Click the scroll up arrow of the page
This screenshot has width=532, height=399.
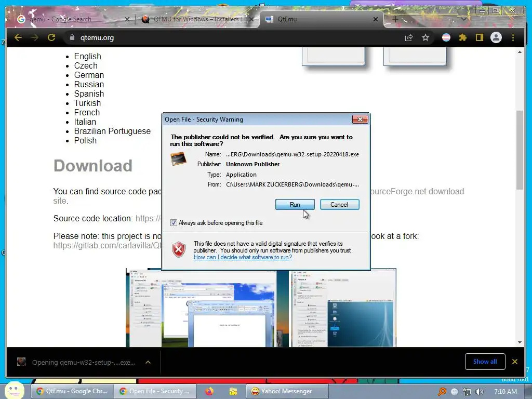(x=520, y=52)
